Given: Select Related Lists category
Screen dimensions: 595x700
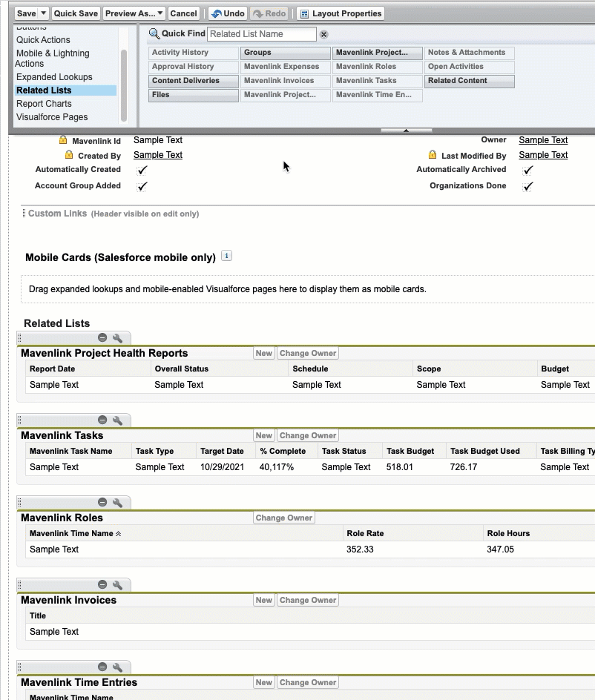Looking at the screenshot, I should click(65, 90).
